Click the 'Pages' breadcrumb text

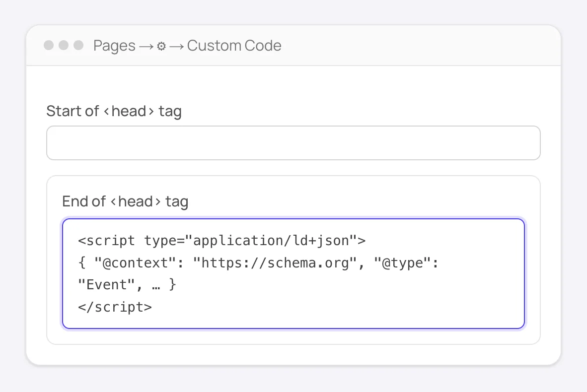pos(114,46)
